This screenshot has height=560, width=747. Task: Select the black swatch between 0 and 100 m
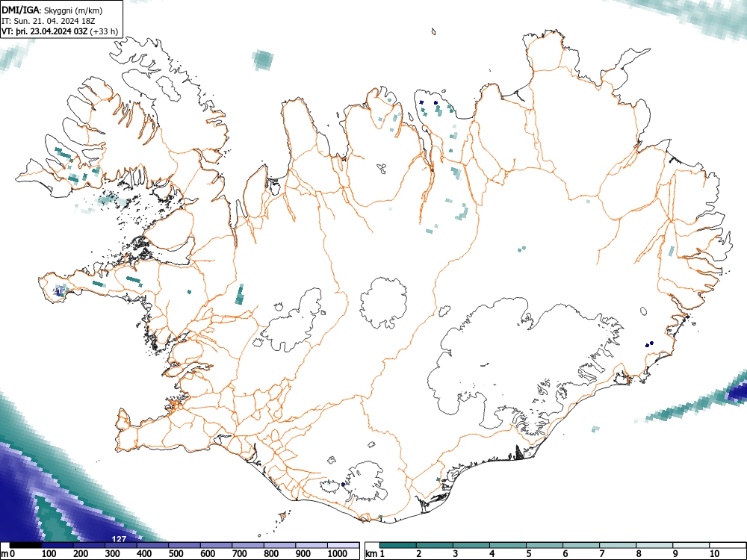click(25, 545)
